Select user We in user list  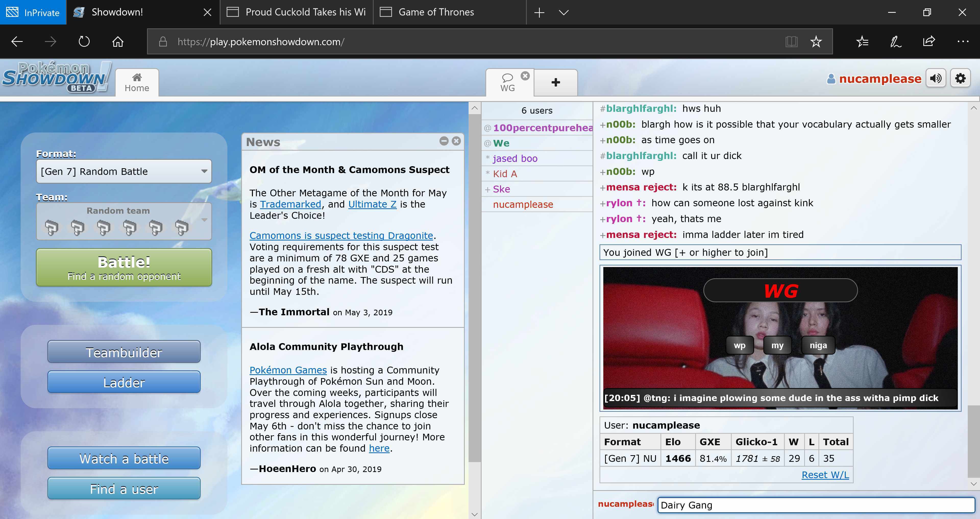(x=537, y=143)
